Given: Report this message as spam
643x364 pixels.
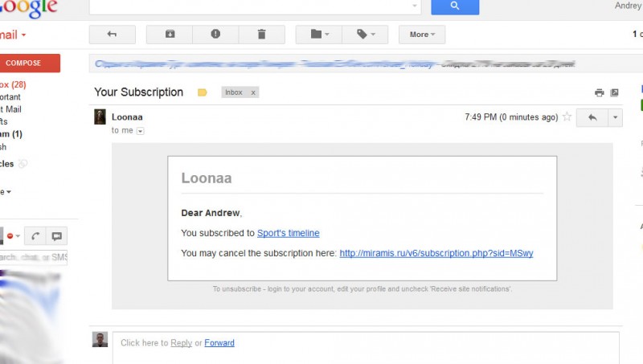Looking at the screenshot, I should click(x=215, y=35).
